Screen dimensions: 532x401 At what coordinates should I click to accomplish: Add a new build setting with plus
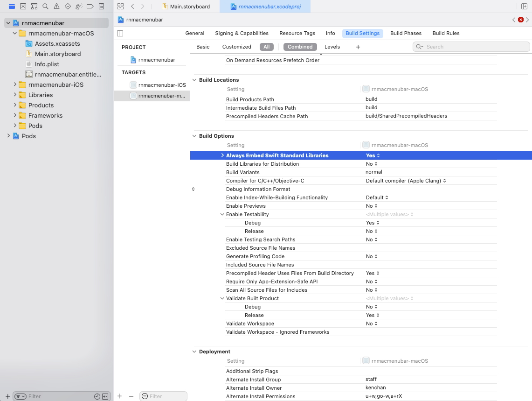pyautogui.click(x=358, y=47)
